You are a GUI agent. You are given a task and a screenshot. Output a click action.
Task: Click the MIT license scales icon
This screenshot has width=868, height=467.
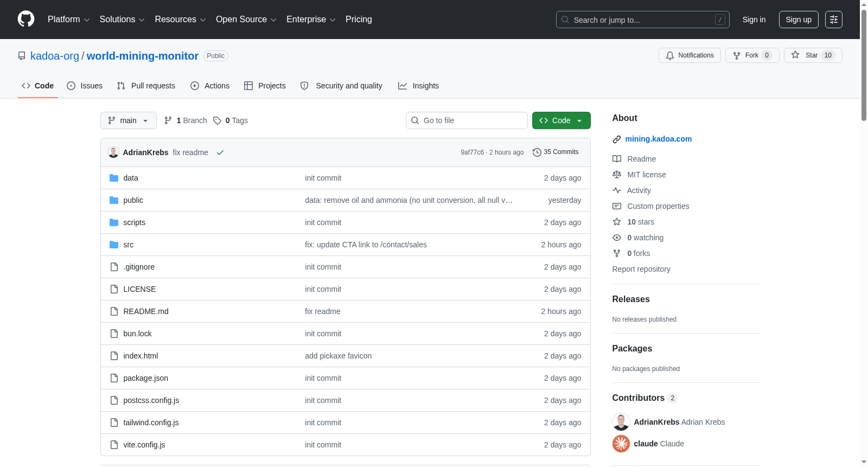coord(617,175)
